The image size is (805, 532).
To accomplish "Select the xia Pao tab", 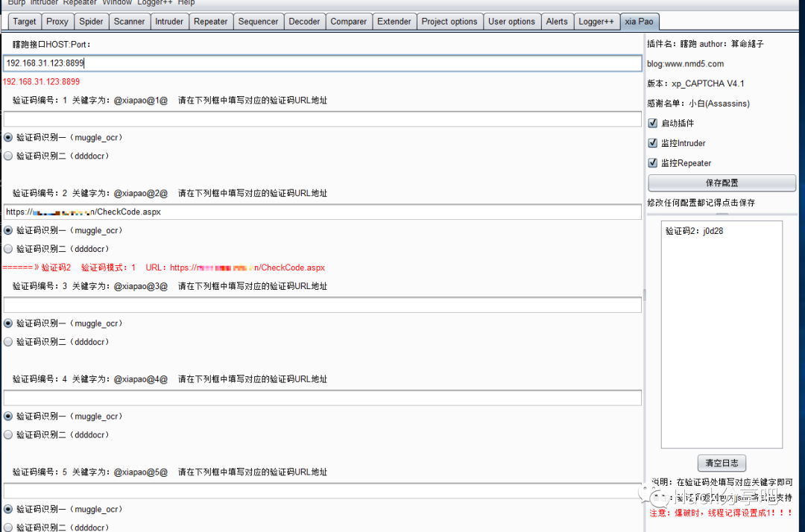I will (640, 22).
